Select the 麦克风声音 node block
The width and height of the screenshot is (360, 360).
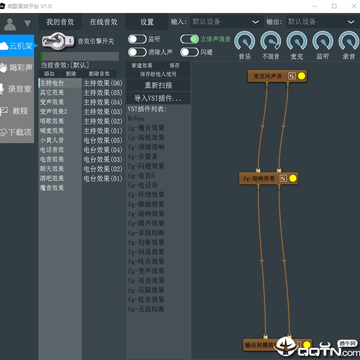tap(277, 76)
